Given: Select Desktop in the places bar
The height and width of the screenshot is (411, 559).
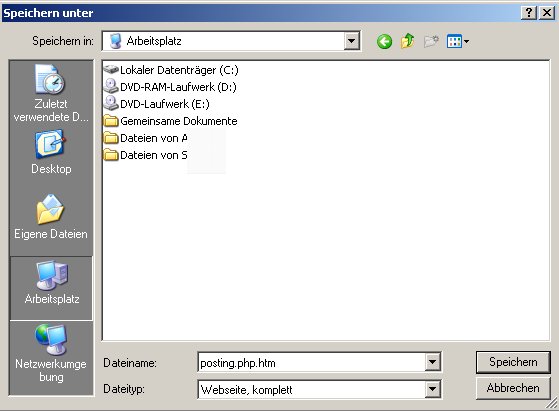Looking at the screenshot, I should (51, 152).
